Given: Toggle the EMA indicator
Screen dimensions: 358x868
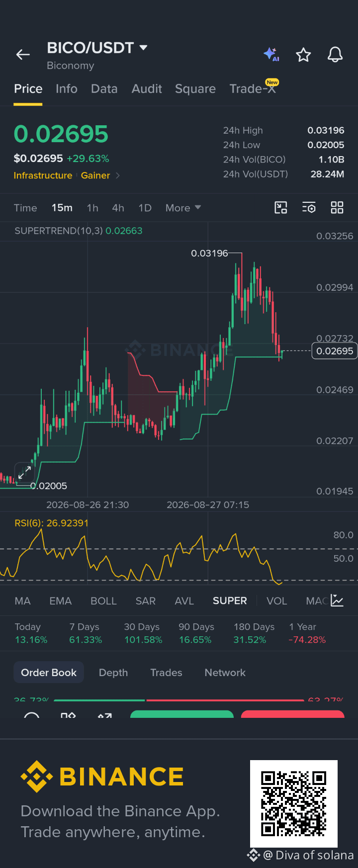Looking at the screenshot, I should (x=61, y=601).
